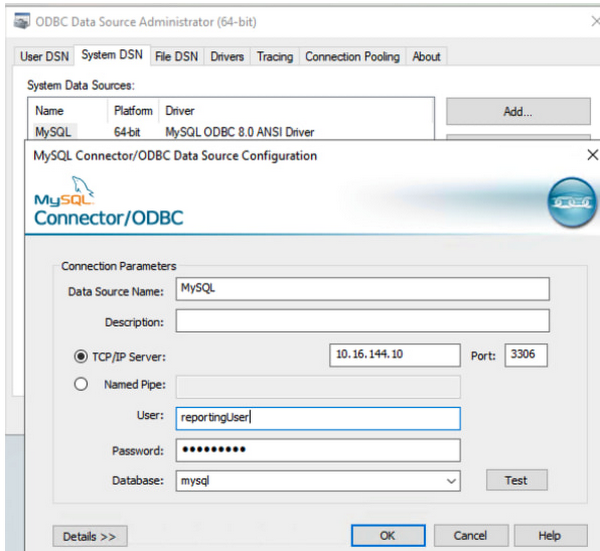The height and width of the screenshot is (551, 600).
Task: Click the Description input field
Action: [x=362, y=321]
